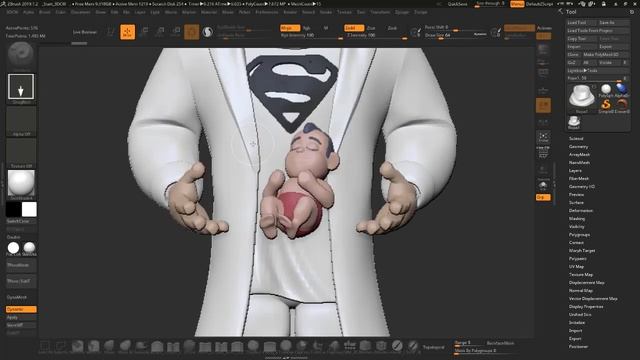Open the Texture Off selector

point(21,153)
